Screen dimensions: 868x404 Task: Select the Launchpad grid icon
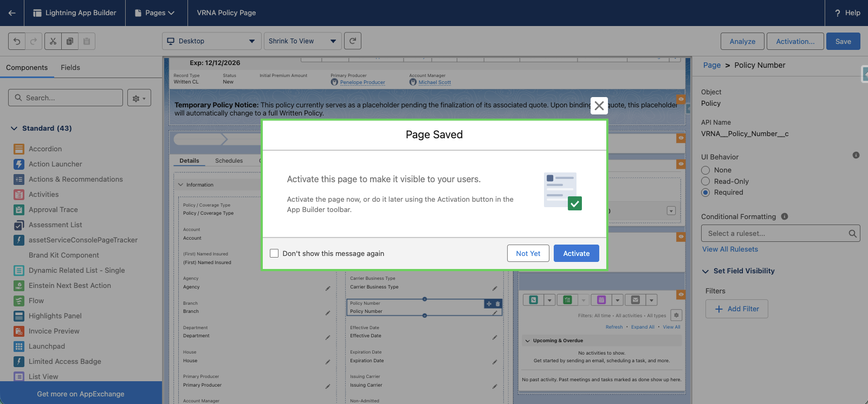coord(19,347)
